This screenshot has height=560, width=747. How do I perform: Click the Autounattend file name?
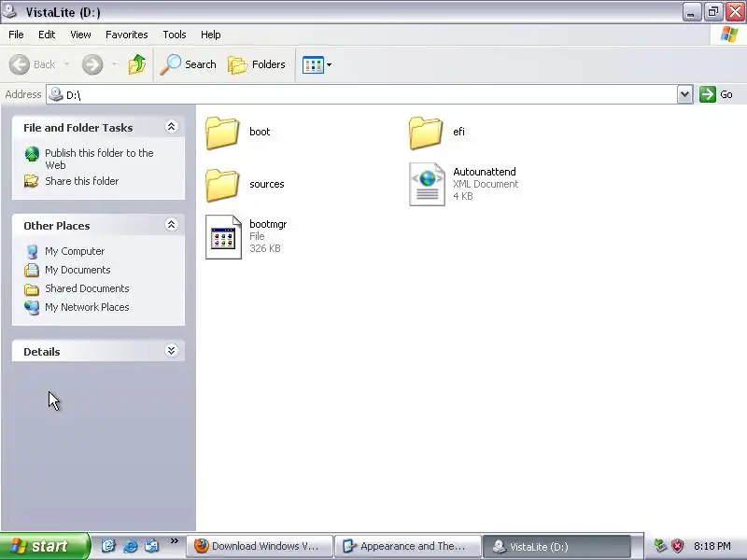click(485, 172)
